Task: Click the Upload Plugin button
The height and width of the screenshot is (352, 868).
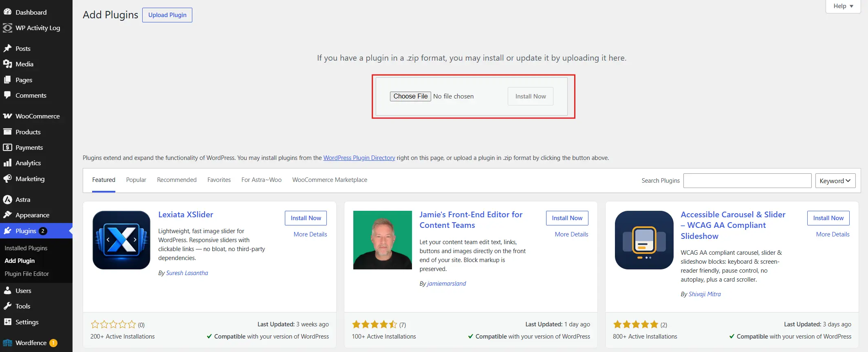Action: coord(167,15)
